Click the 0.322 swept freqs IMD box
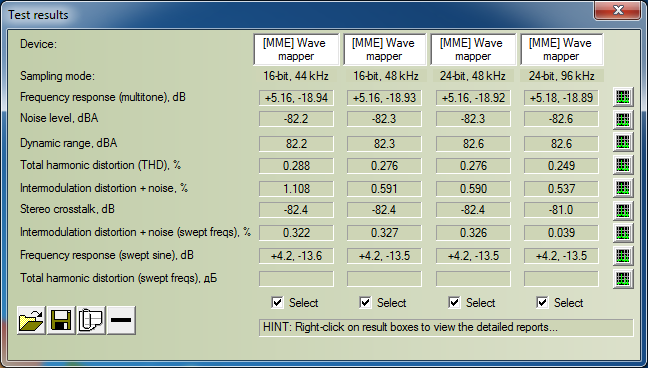 296,233
